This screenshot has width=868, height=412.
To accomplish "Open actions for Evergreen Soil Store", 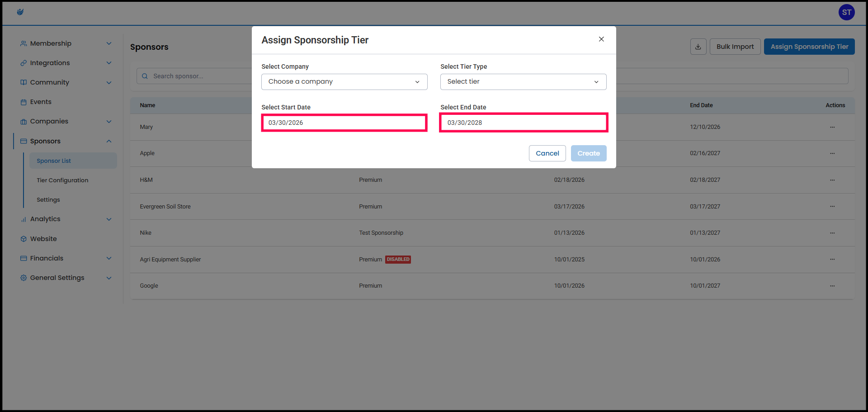I will coord(832,206).
